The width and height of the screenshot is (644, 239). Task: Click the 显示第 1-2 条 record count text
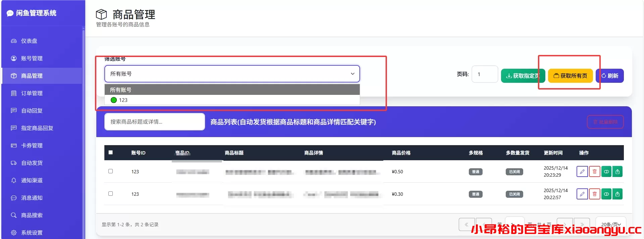point(130,225)
